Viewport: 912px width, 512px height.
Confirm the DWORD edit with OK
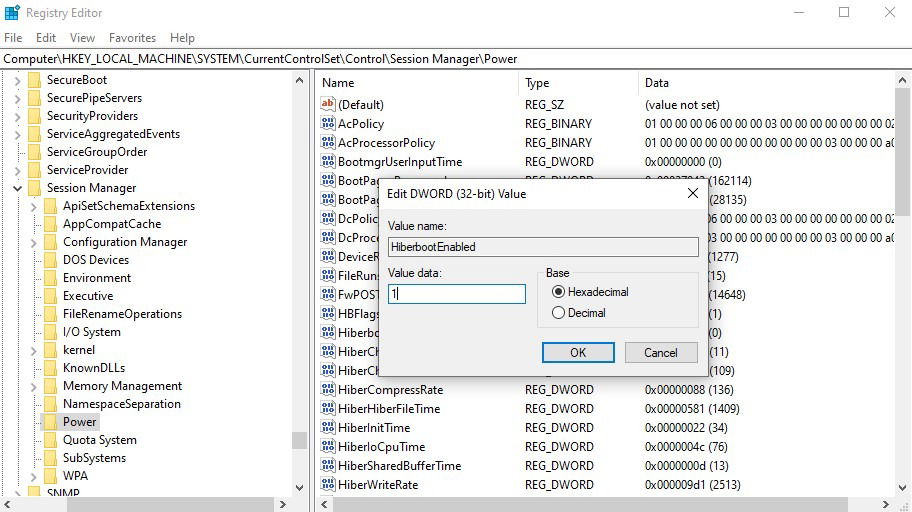[578, 352]
